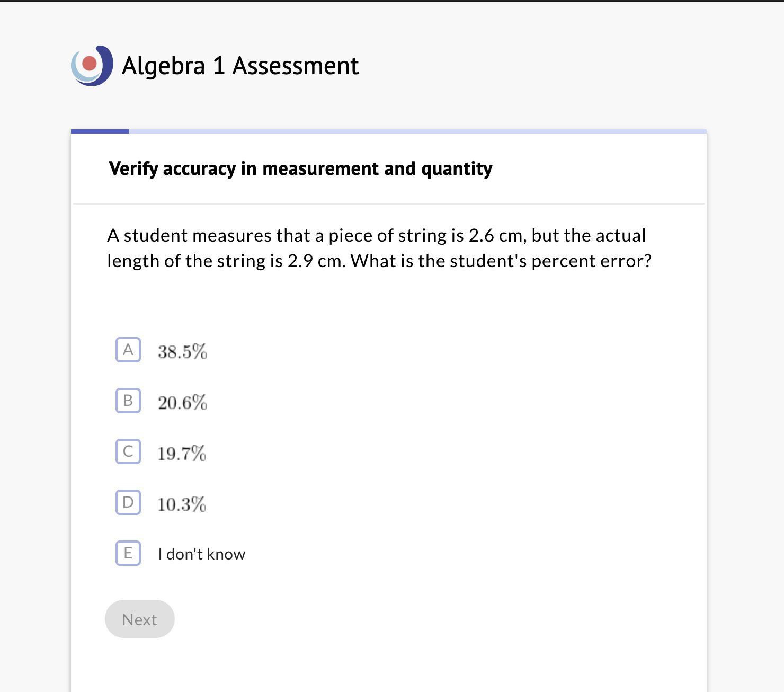
Task: Pick the 10.3% answer label
Action: [182, 504]
